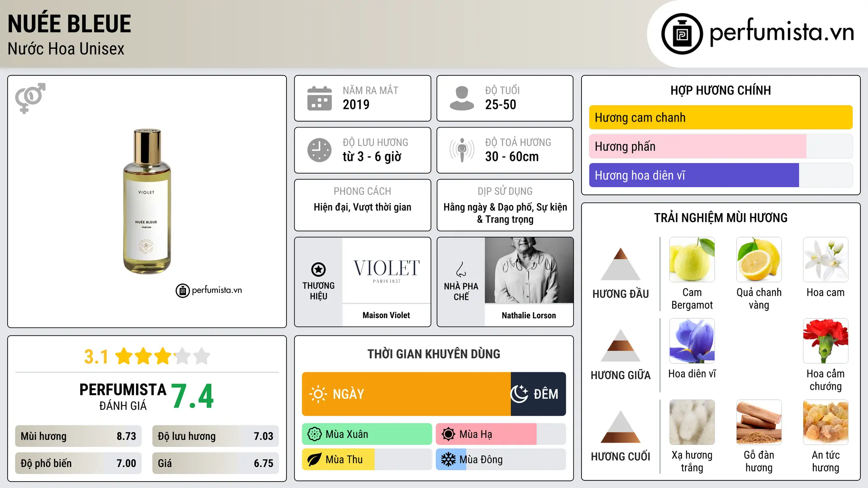Click the sun icon in the day bar
The image size is (868, 488).
[318, 394]
